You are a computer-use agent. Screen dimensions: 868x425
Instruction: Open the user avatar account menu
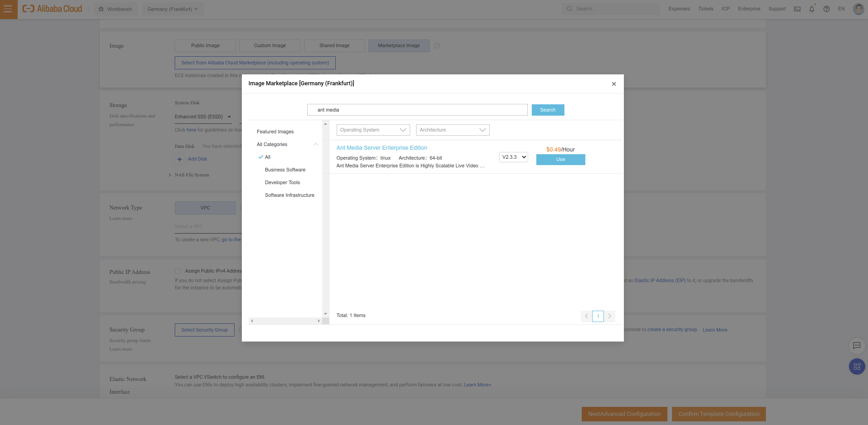click(858, 9)
